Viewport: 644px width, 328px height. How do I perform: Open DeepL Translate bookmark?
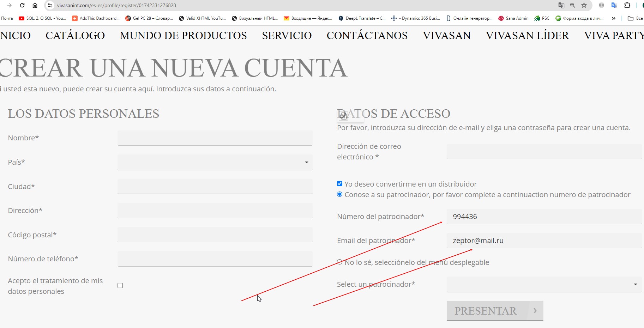tap(362, 18)
